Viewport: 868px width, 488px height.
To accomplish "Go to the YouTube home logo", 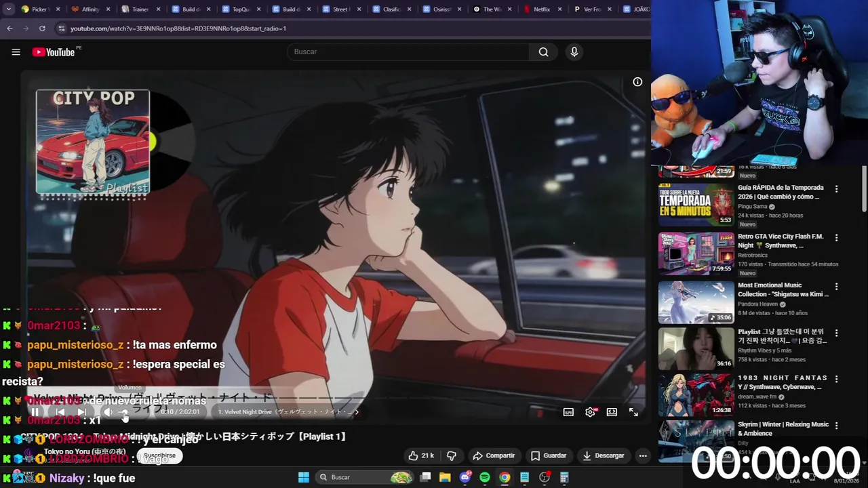I will tap(54, 52).
